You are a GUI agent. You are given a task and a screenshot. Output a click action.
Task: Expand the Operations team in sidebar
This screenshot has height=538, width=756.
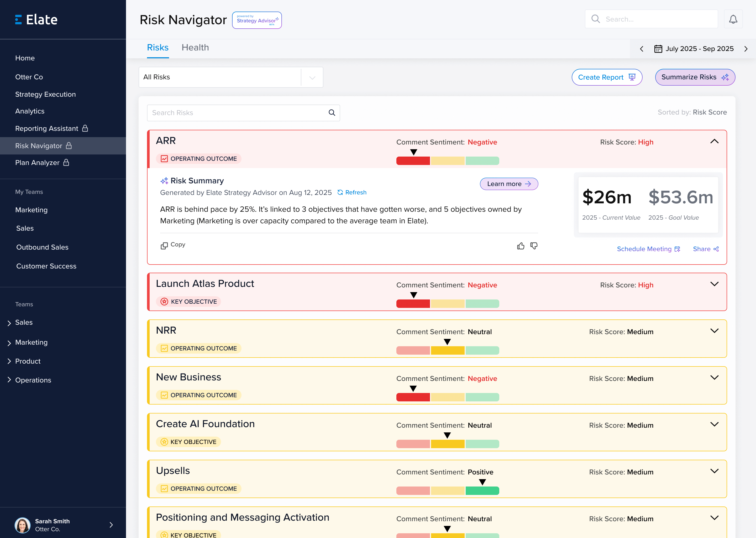(9, 380)
